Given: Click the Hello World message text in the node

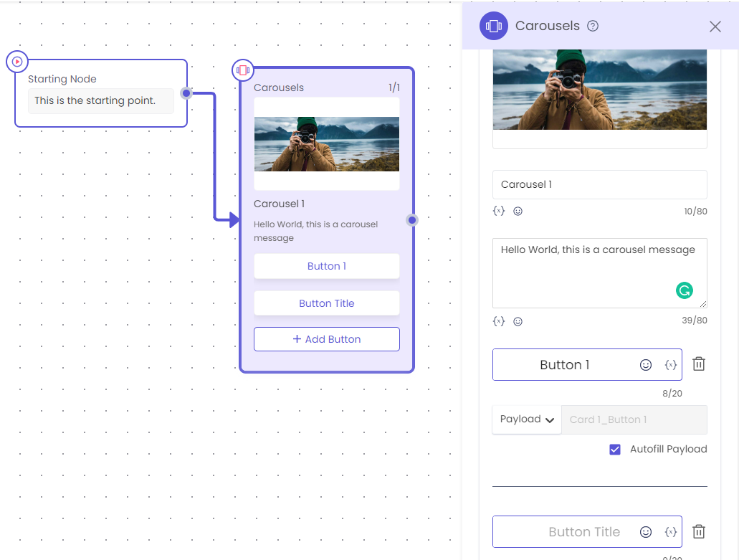Looking at the screenshot, I should point(316,231).
